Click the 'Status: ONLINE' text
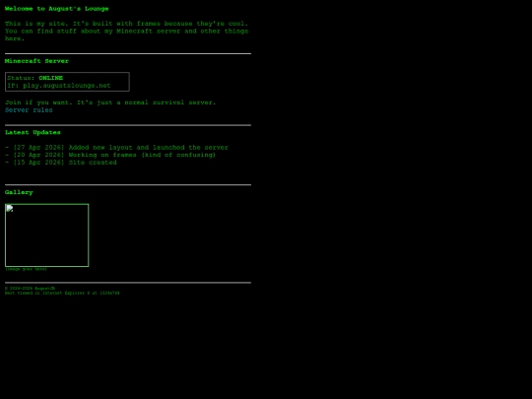The image size is (532, 399). coord(35,78)
